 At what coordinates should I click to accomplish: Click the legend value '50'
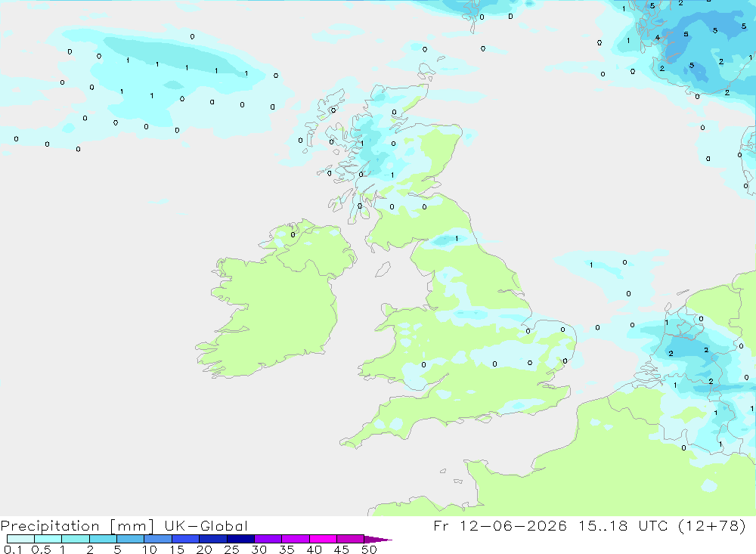[369, 549]
